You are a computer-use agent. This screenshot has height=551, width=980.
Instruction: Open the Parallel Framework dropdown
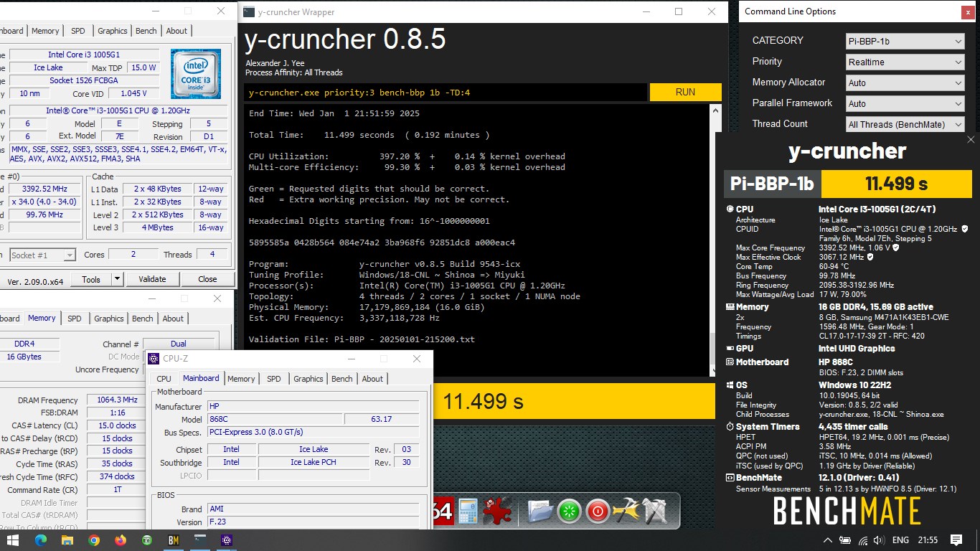click(905, 104)
